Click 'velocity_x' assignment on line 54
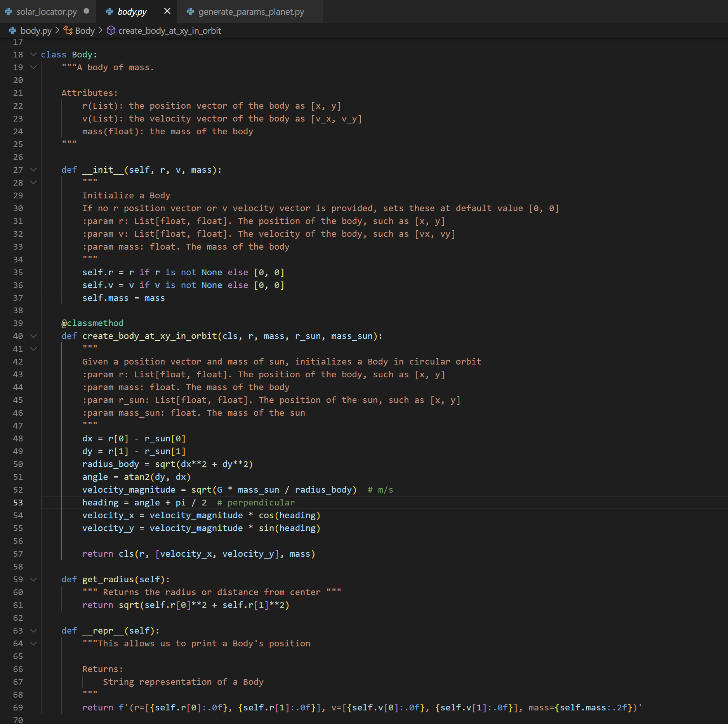The width and height of the screenshot is (728, 724). (x=108, y=516)
